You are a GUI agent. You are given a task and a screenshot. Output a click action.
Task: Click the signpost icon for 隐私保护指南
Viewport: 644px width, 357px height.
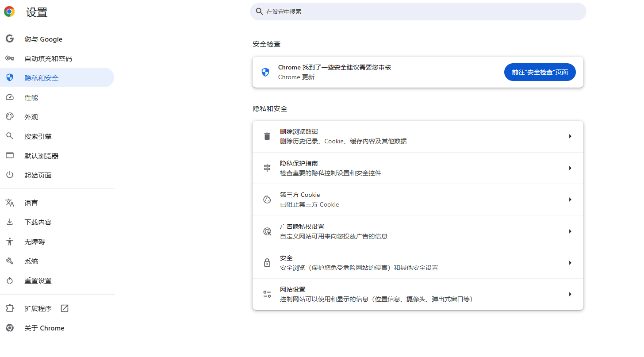[x=267, y=168]
